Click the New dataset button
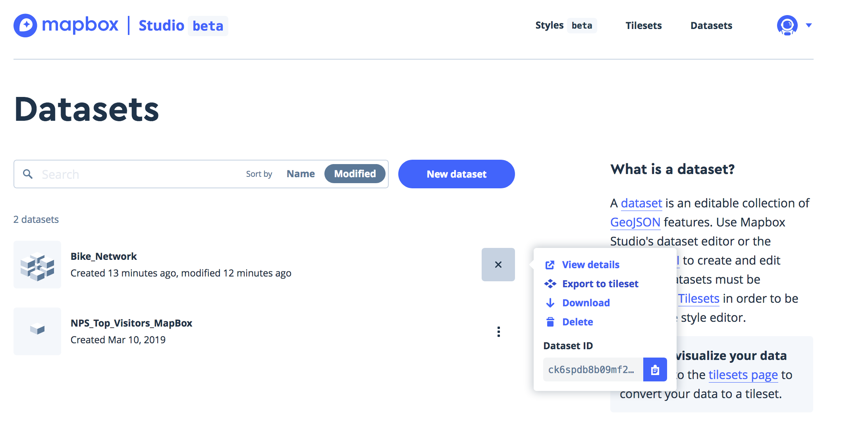 click(457, 174)
